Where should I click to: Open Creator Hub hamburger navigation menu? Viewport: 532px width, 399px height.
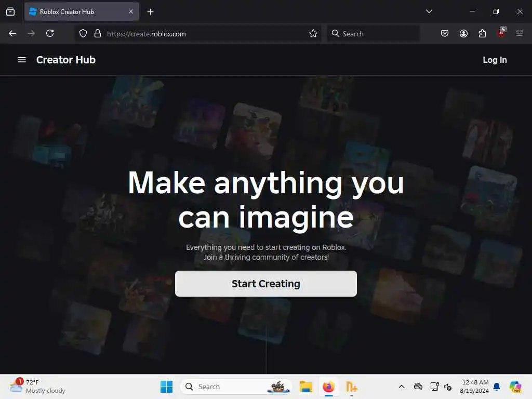pyautogui.click(x=22, y=60)
